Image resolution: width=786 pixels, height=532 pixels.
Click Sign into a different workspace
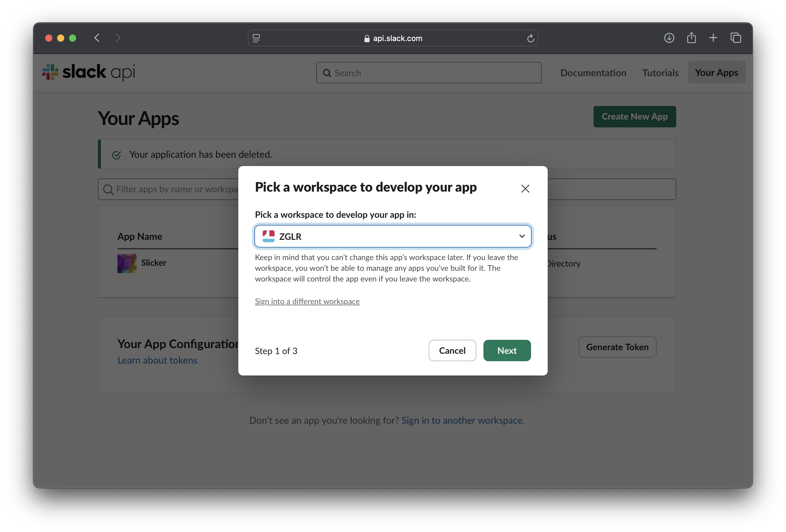(x=307, y=301)
